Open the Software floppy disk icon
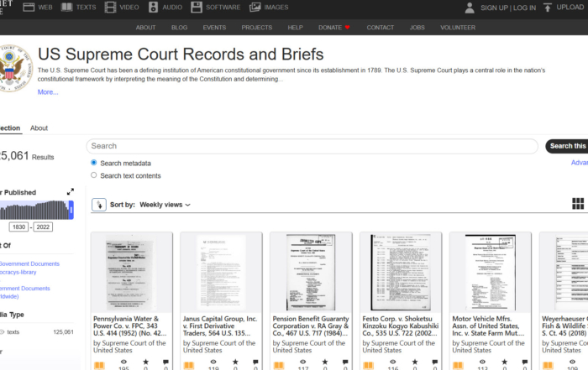The image size is (588, 370). (x=196, y=7)
